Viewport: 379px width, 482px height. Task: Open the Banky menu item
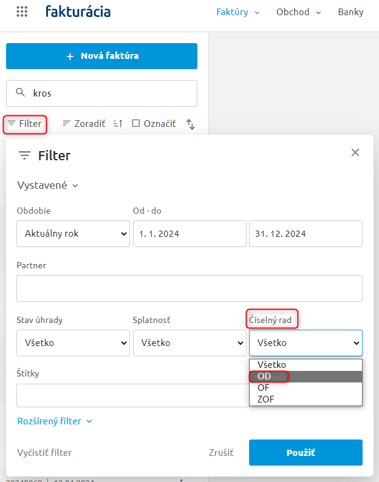pos(351,12)
